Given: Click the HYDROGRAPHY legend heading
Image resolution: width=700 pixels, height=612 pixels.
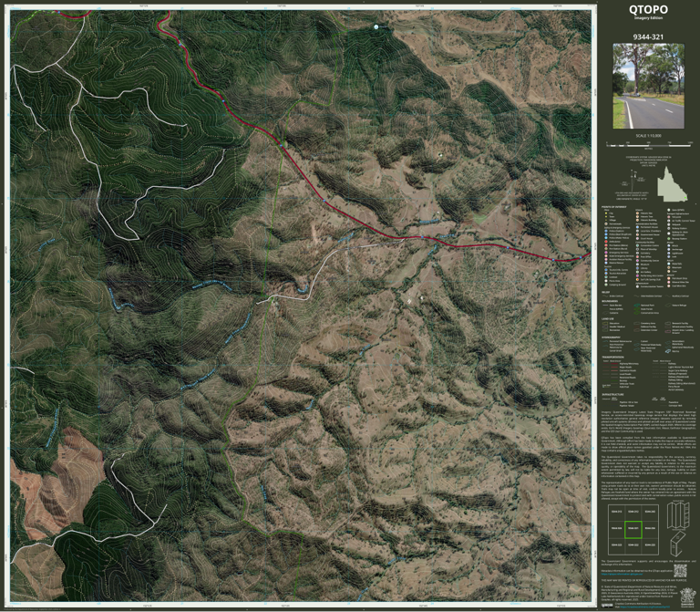Looking at the screenshot, I should coord(611,337).
